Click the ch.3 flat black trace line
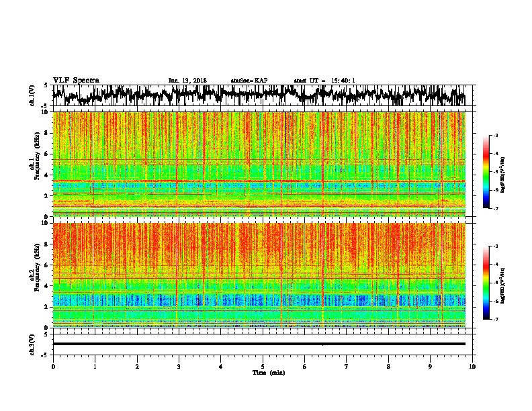This screenshot has height=411, width=532. (x=259, y=344)
